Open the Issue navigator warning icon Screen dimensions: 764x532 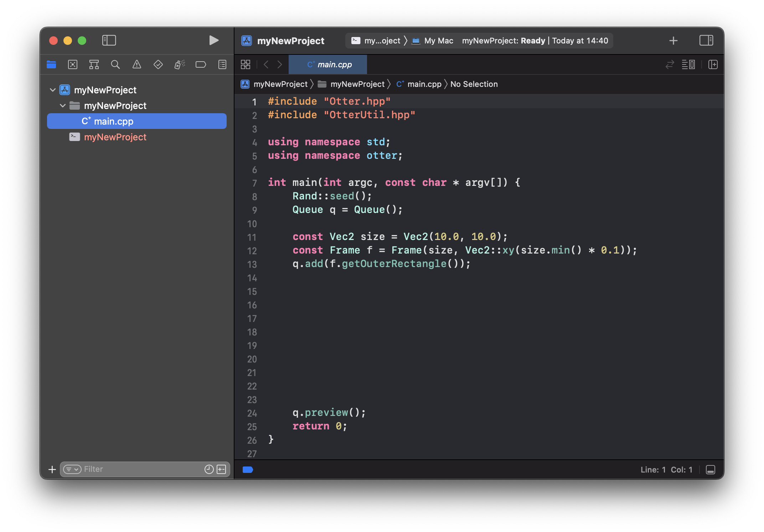click(x=137, y=64)
